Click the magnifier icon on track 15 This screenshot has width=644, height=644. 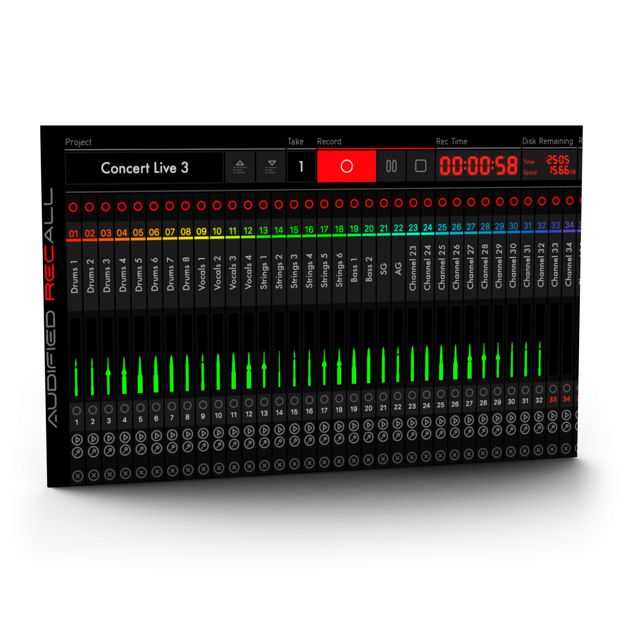point(294,441)
